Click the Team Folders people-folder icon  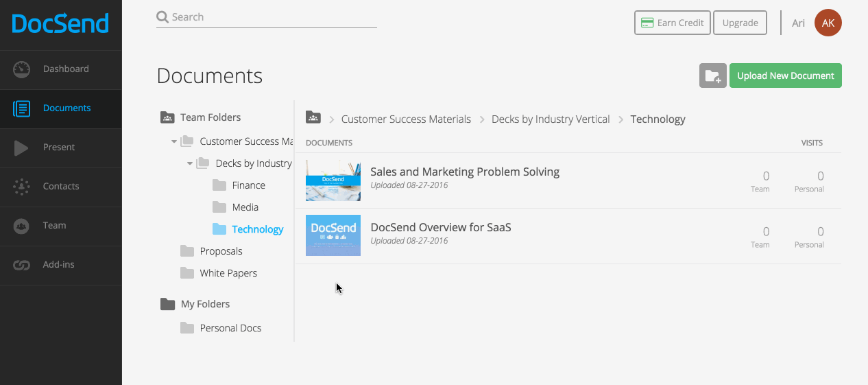(x=167, y=117)
